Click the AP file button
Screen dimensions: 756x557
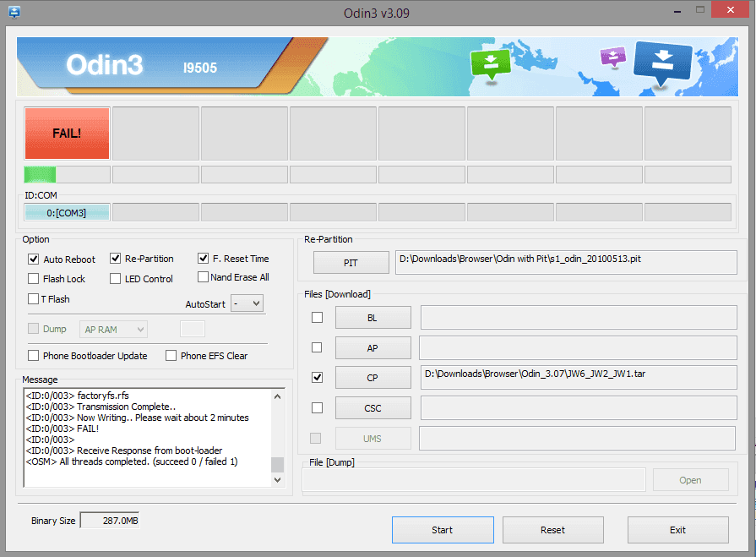373,347
